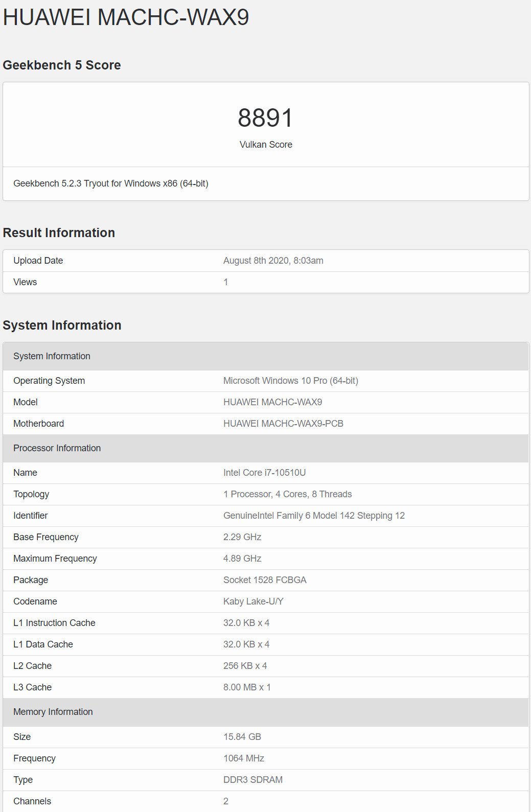The width and height of the screenshot is (531, 812).
Task: Select 1 Processor, 4 Cores, 8 Threads text
Action: 288,494
